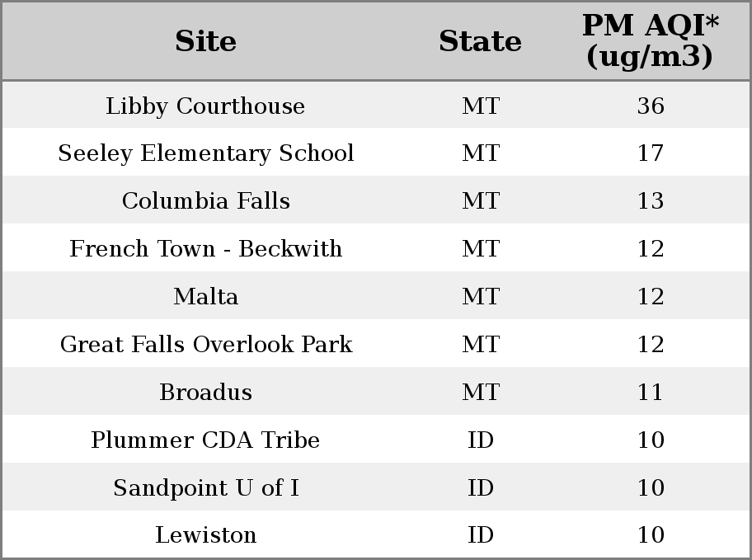Viewport: 752px width, 560px height.
Task: Click the Site column header
Action: coord(206,41)
